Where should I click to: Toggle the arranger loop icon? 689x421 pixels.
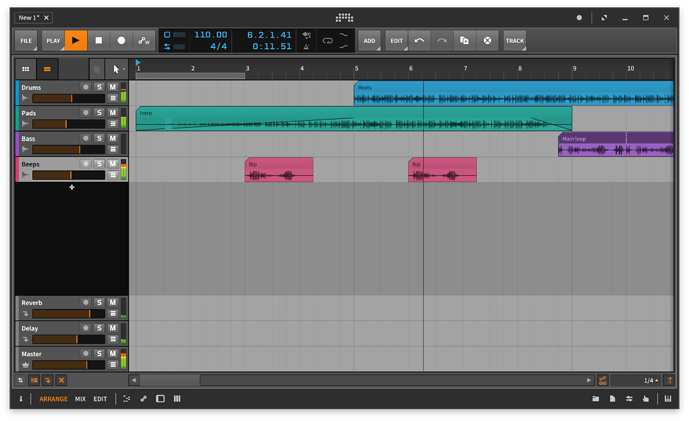pos(327,41)
